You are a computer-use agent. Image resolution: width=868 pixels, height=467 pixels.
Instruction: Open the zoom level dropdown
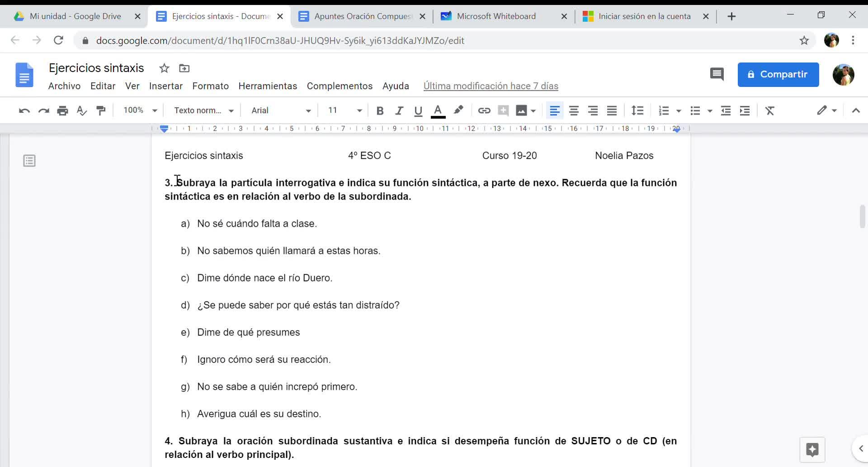click(140, 110)
